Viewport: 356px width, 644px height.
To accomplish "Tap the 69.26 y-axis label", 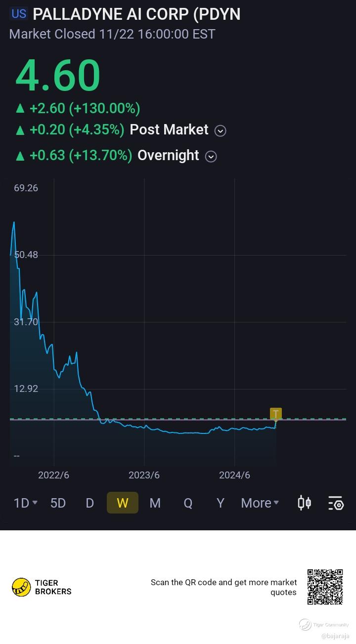I will click(26, 188).
